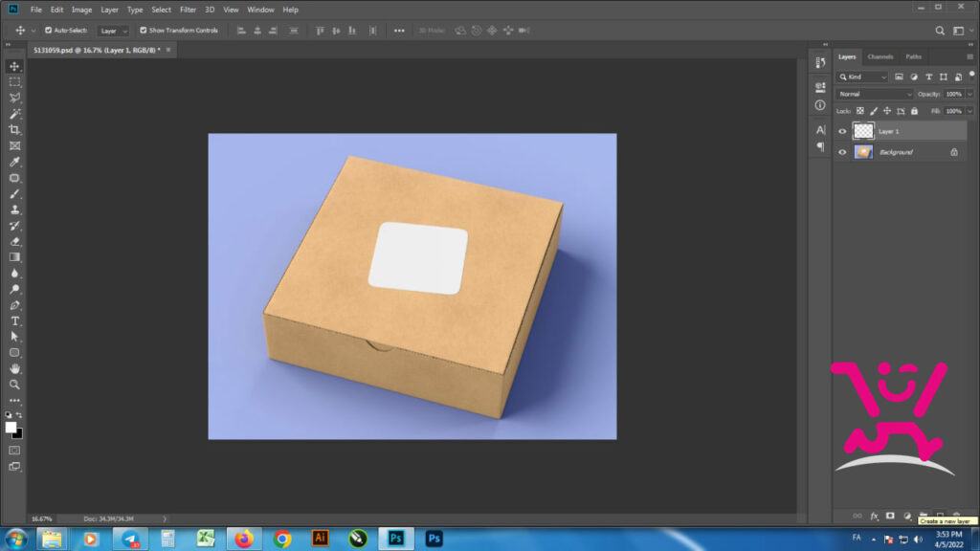Add a layer style with fx icon
The image size is (980, 551).
pos(874,516)
